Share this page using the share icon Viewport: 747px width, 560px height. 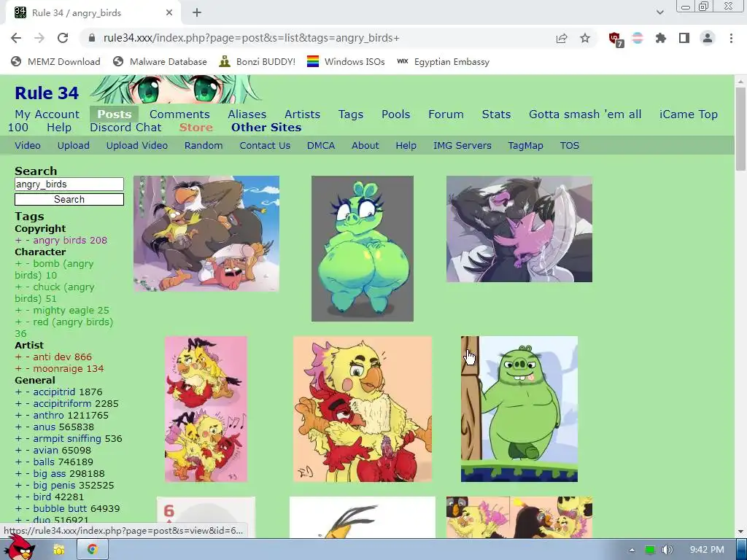point(562,38)
